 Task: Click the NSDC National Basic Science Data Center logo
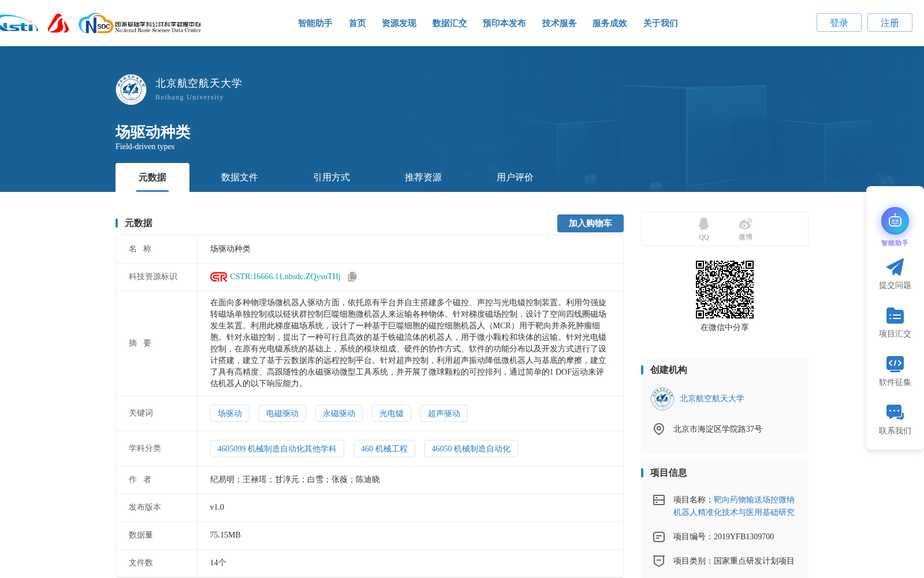pos(140,24)
